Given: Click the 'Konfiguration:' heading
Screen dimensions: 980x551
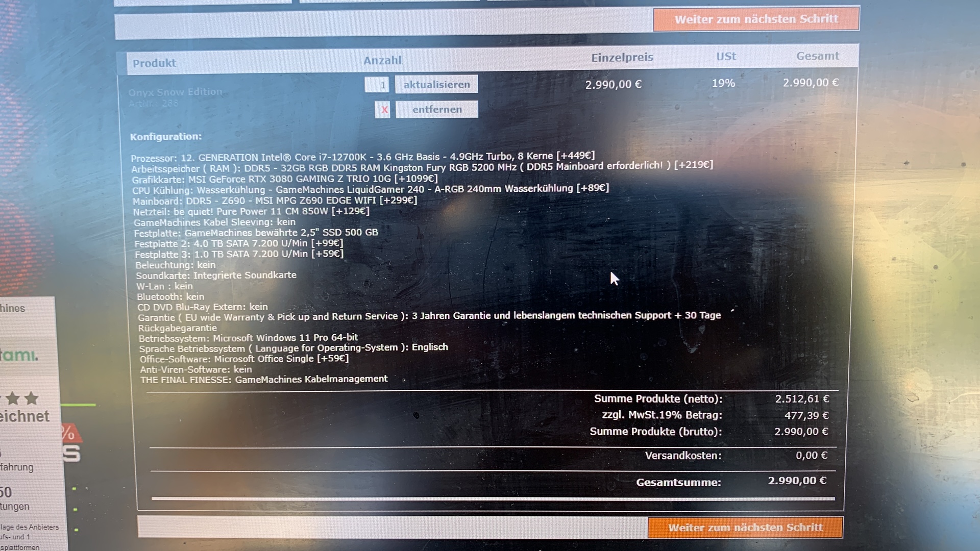Looking at the screenshot, I should [x=166, y=137].
